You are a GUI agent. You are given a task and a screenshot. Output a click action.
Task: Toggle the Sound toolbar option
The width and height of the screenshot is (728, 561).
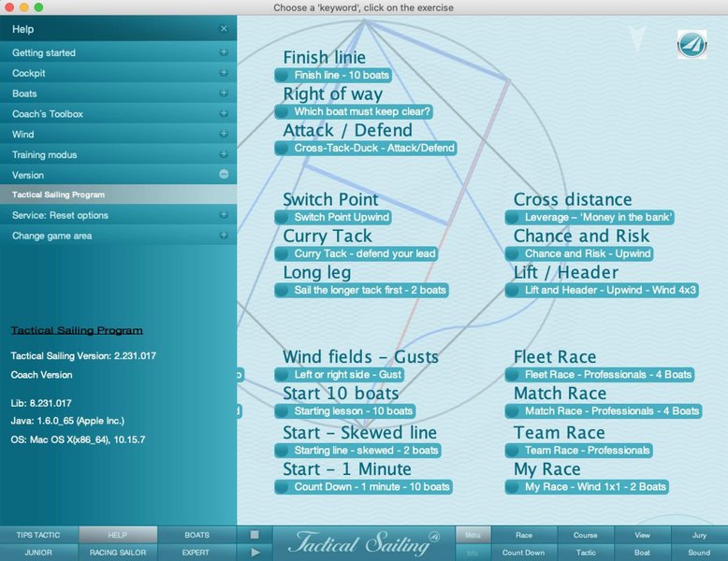point(700,553)
